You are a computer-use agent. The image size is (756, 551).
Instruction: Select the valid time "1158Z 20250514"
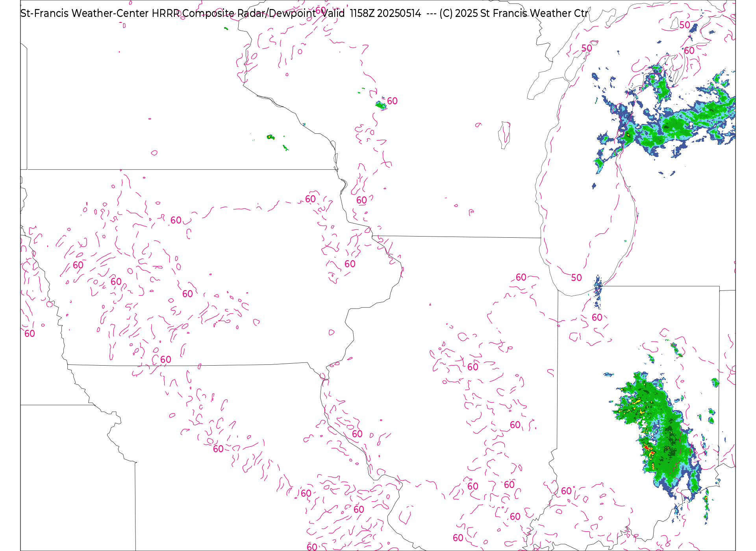(385, 13)
